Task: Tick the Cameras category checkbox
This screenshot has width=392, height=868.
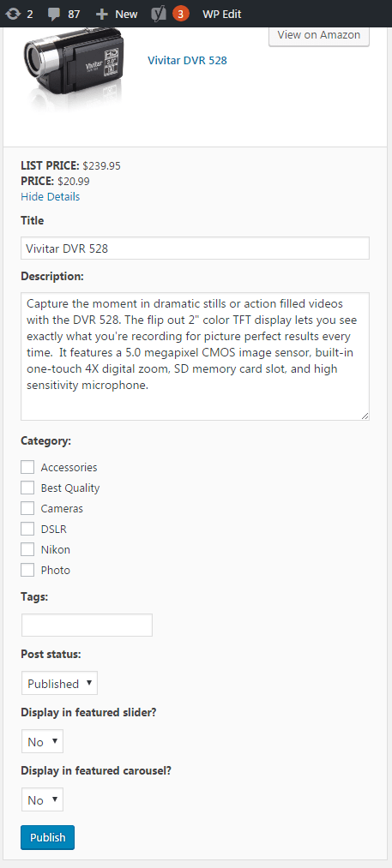Action: coord(27,508)
